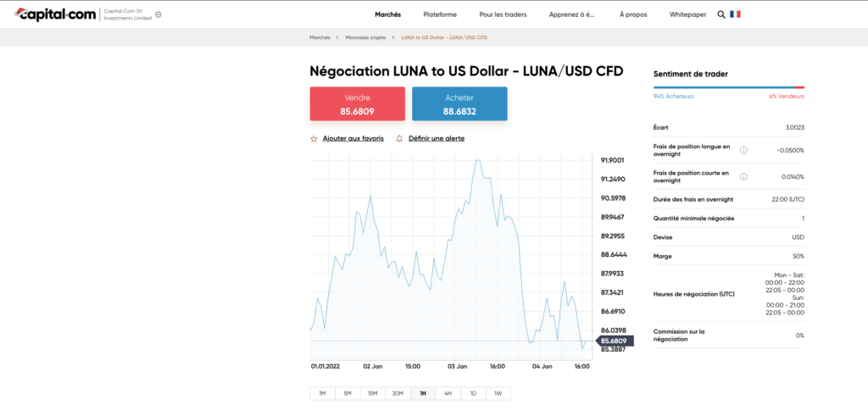The width and height of the screenshot is (868, 416).
Task: Click the Devise USD value
Action: tap(798, 237)
